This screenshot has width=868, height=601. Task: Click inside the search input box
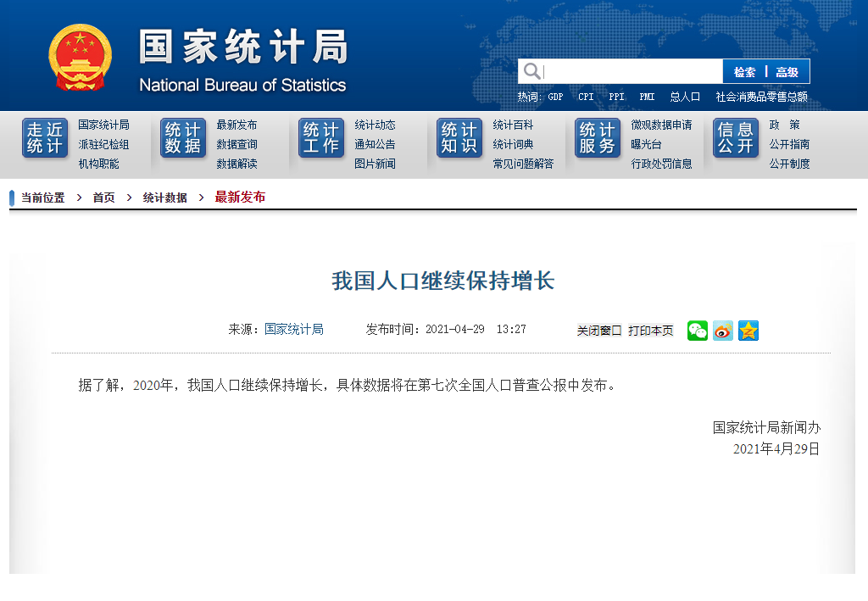click(x=632, y=71)
